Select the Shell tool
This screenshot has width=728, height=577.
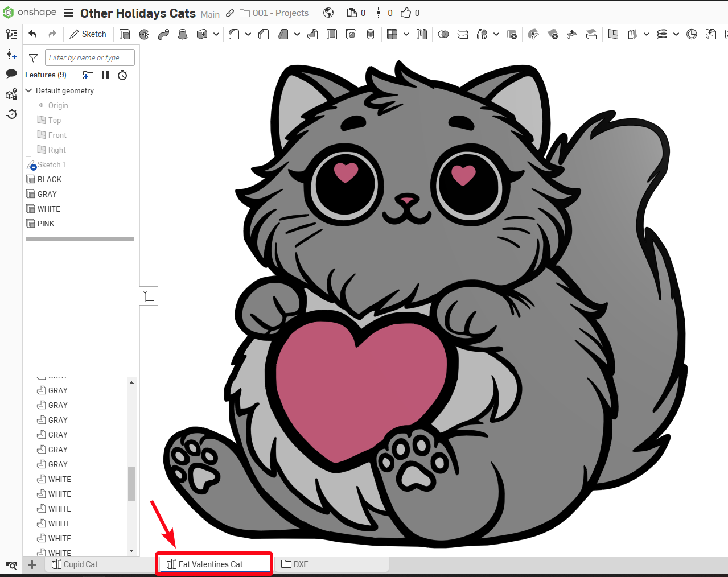(x=332, y=34)
